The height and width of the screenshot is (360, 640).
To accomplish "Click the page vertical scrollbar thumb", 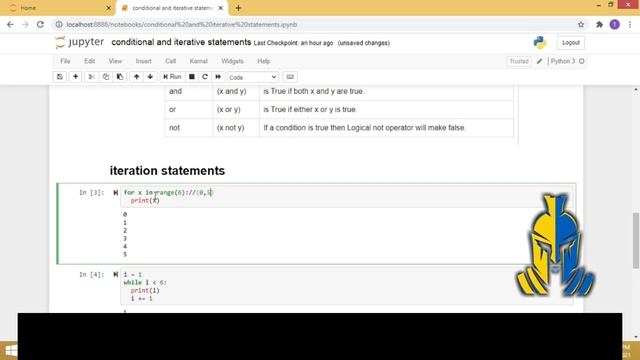I will coord(636,240).
